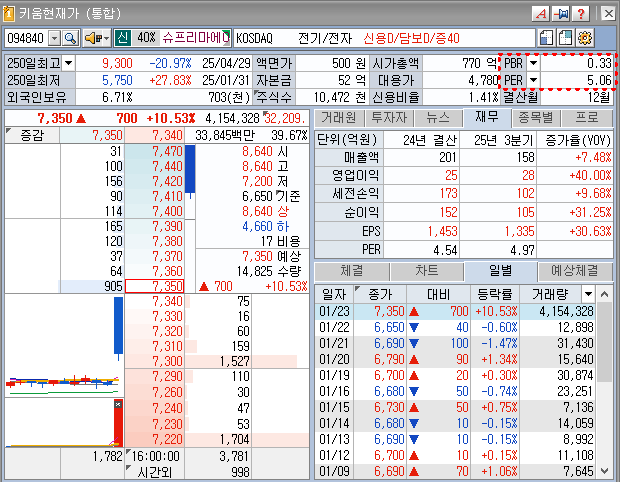
Task: Click the stock search magnifier icon
Action: (70, 38)
